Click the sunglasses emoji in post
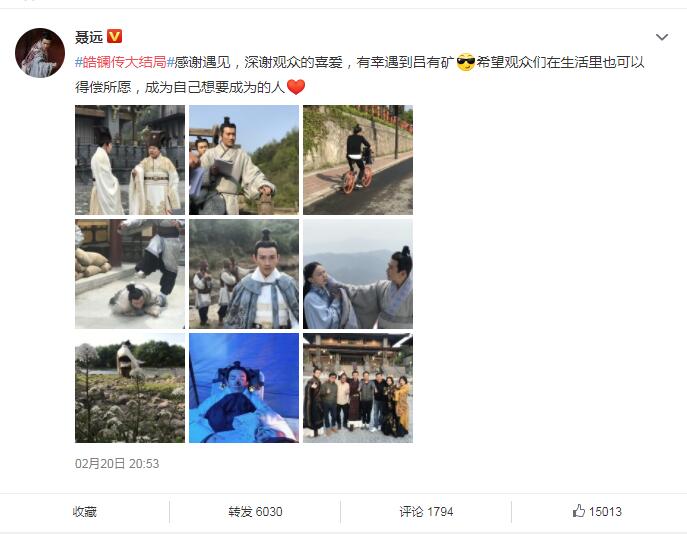 465,62
